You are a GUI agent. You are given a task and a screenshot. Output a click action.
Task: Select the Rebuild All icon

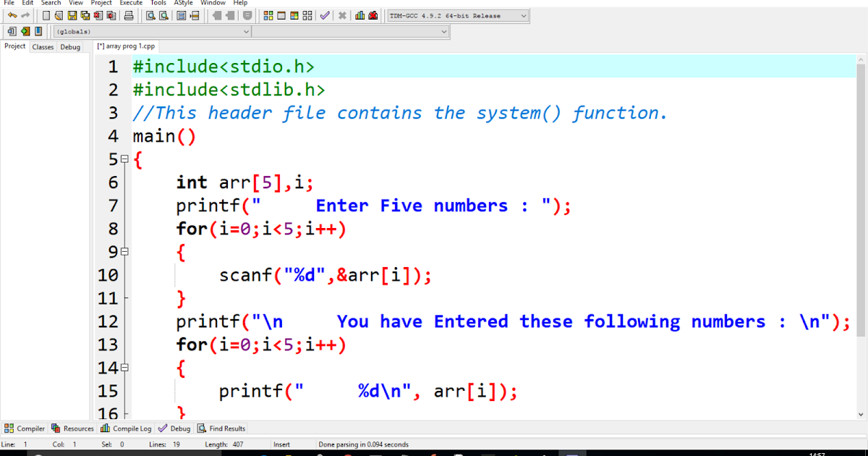[x=307, y=15]
